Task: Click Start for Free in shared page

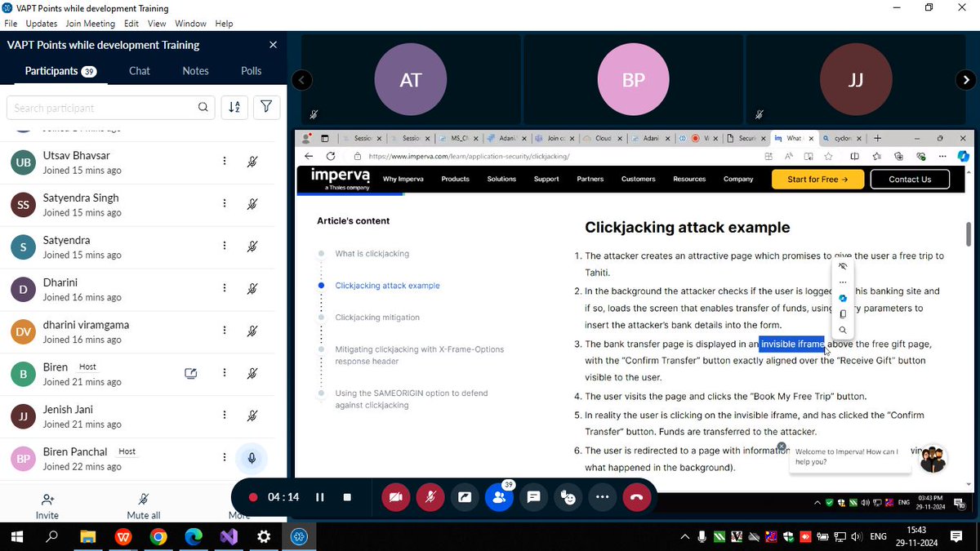Action: [x=817, y=180]
